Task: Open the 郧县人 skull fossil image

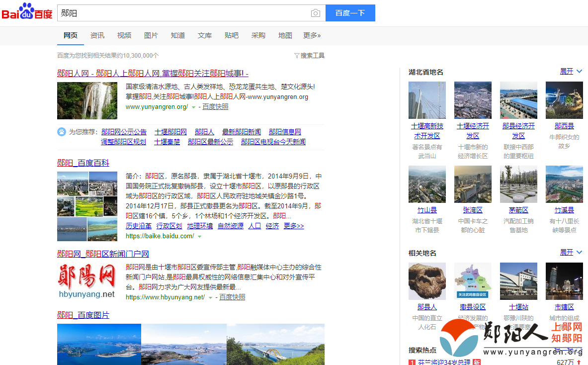Action: click(x=427, y=281)
